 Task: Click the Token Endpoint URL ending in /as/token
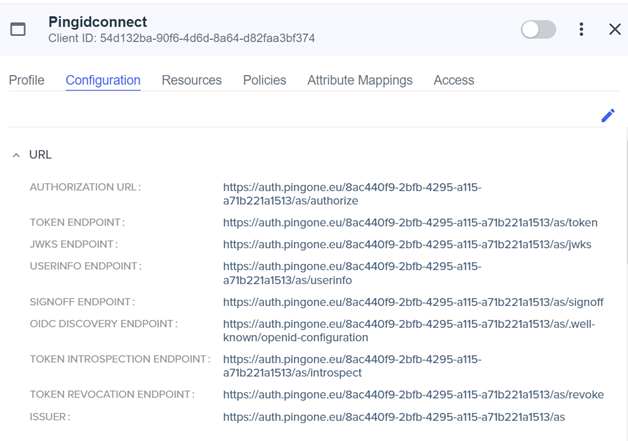pos(410,223)
